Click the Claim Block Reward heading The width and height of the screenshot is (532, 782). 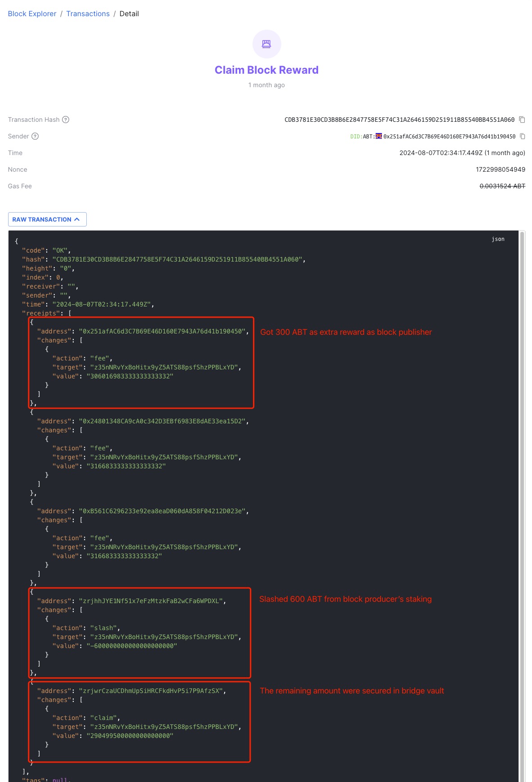[x=266, y=70]
